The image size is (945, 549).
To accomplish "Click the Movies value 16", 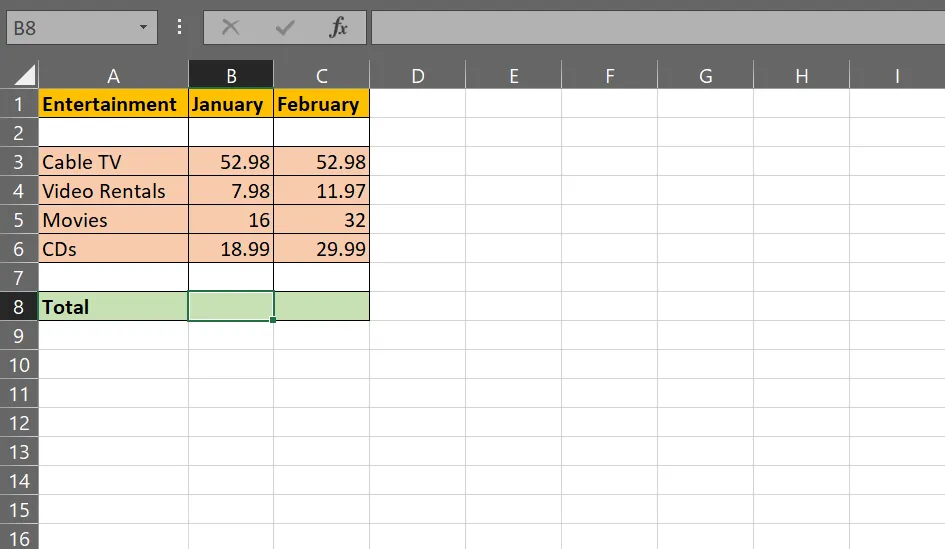I will pyautogui.click(x=231, y=219).
